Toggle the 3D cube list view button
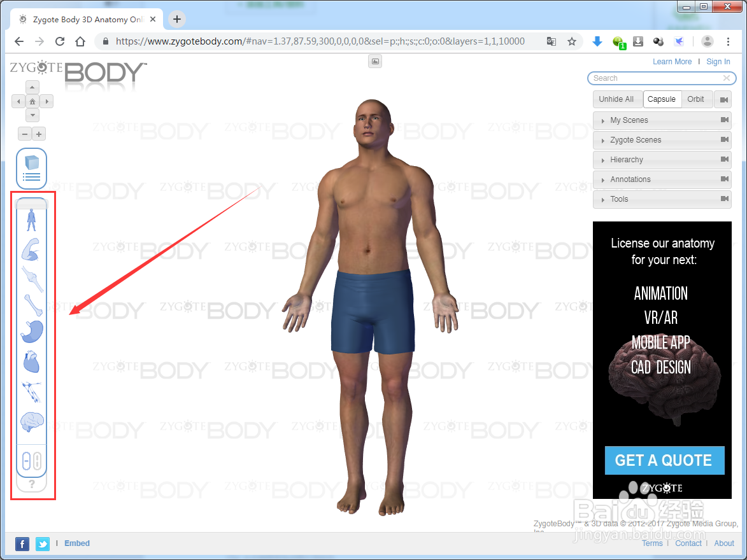 pyautogui.click(x=31, y=169)
